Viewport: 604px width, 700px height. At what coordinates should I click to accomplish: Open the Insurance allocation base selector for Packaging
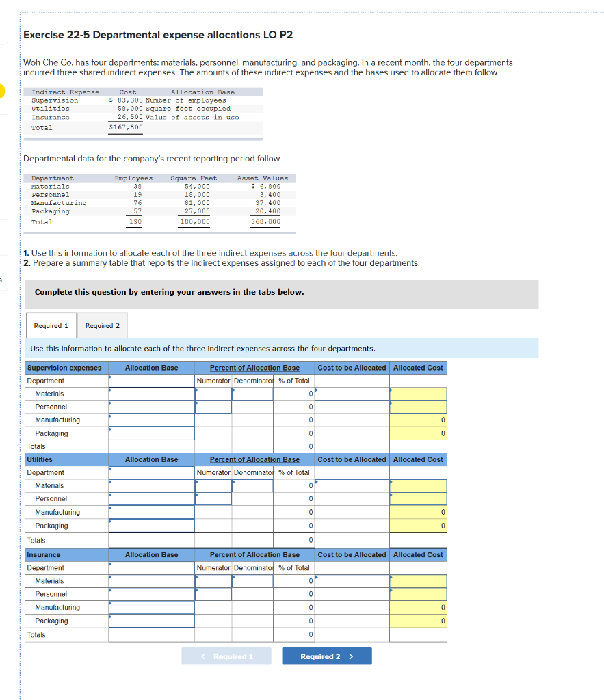[x=151, y=621]
